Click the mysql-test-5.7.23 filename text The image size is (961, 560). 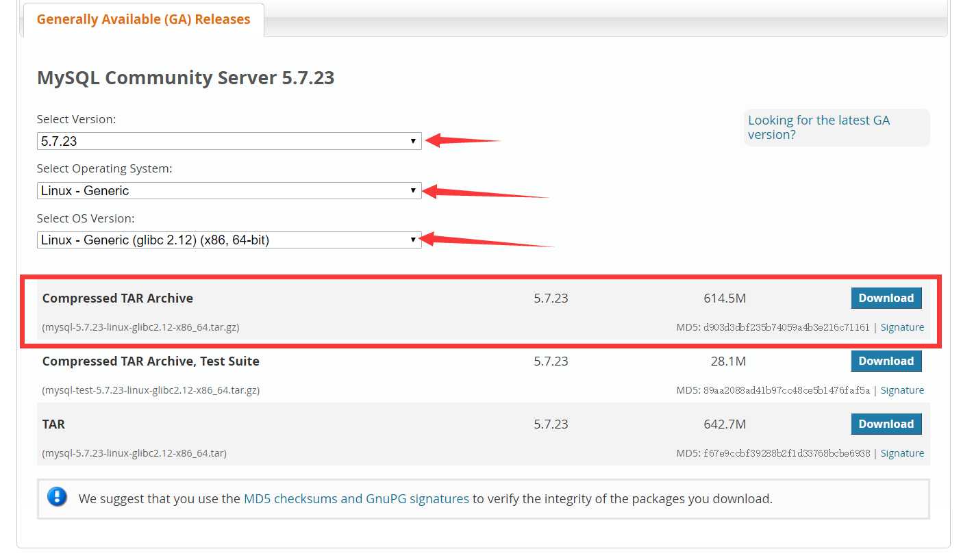pos(151,390)
